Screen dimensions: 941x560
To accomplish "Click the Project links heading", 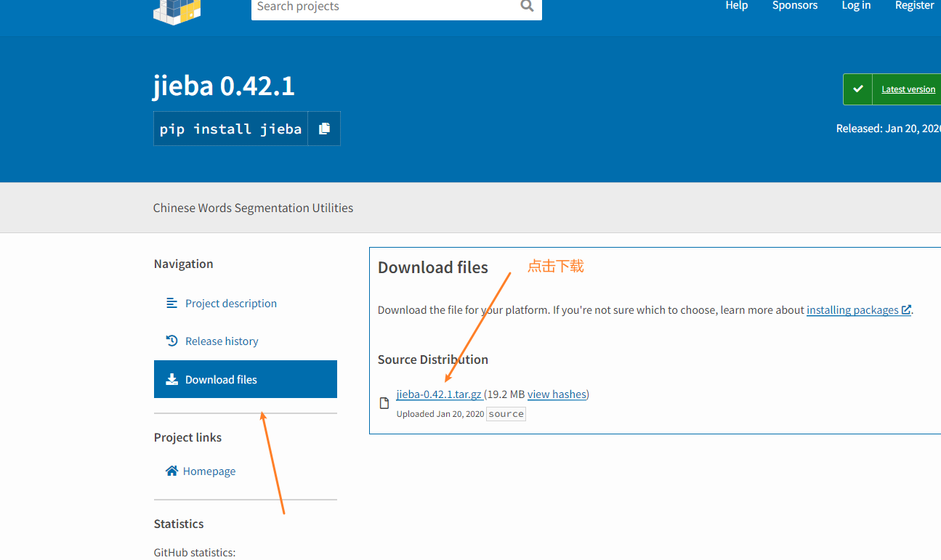I will 187,437.
